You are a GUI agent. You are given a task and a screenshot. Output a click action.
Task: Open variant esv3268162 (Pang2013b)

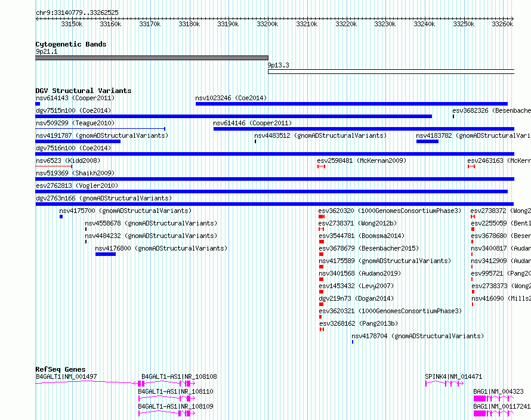[359, 323]
